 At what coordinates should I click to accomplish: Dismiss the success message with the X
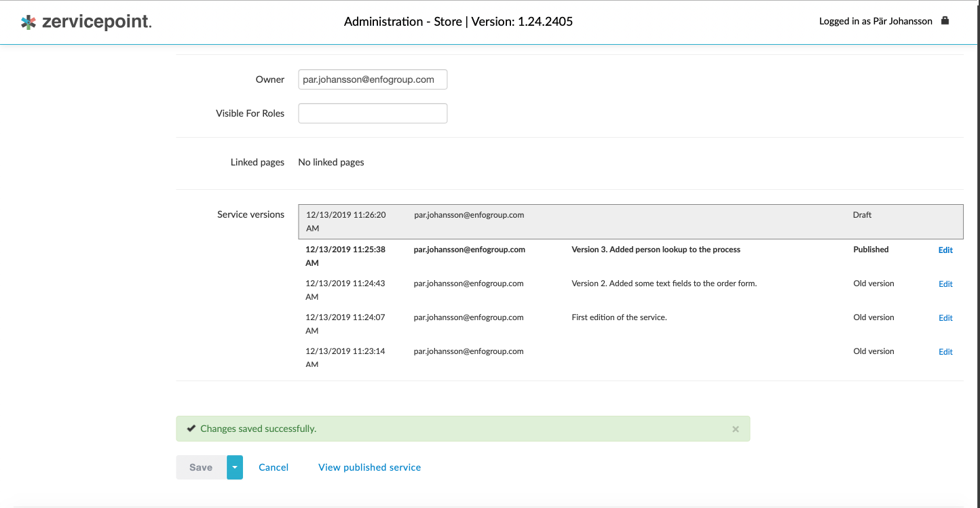(x=735, y=429)
